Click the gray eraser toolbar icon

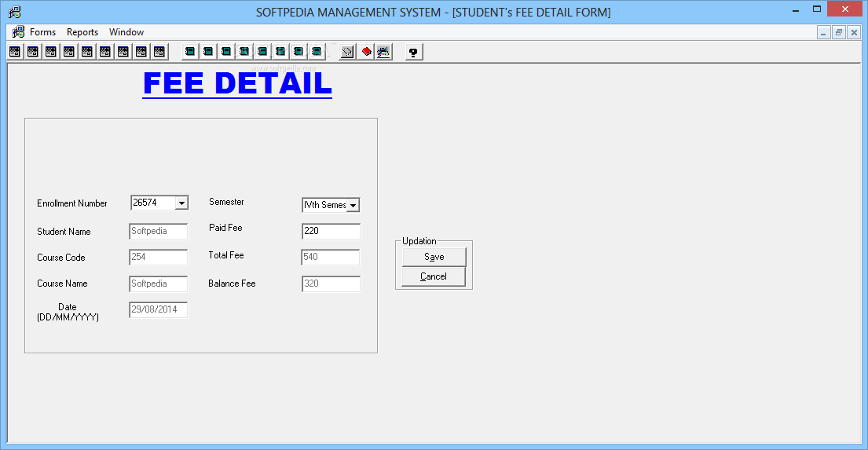(x=347, y=52)
